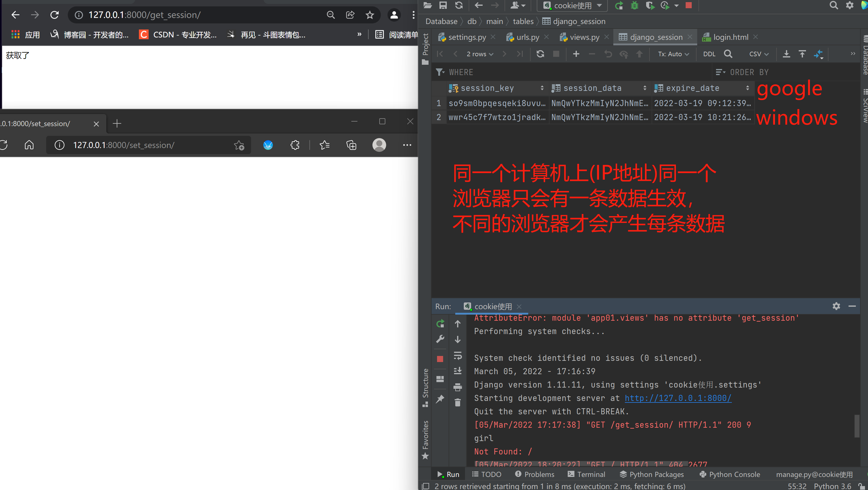Add a new row to django_session table
868x490 pixels.
[576, 54]
